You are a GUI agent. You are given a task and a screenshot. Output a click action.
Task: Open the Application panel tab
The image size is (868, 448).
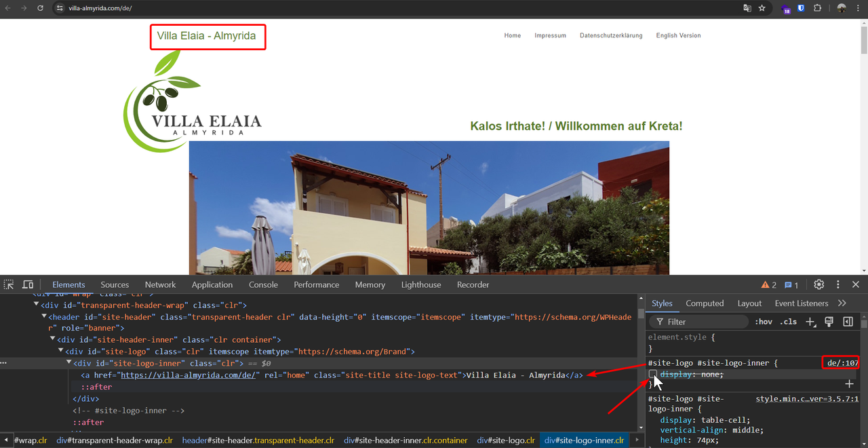(212, 284)
